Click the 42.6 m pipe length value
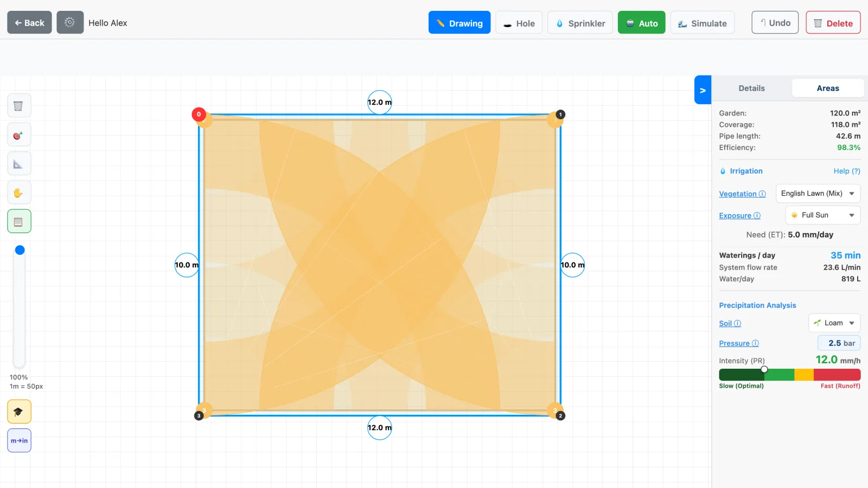The image size is (868, 488). click(848, 136)
